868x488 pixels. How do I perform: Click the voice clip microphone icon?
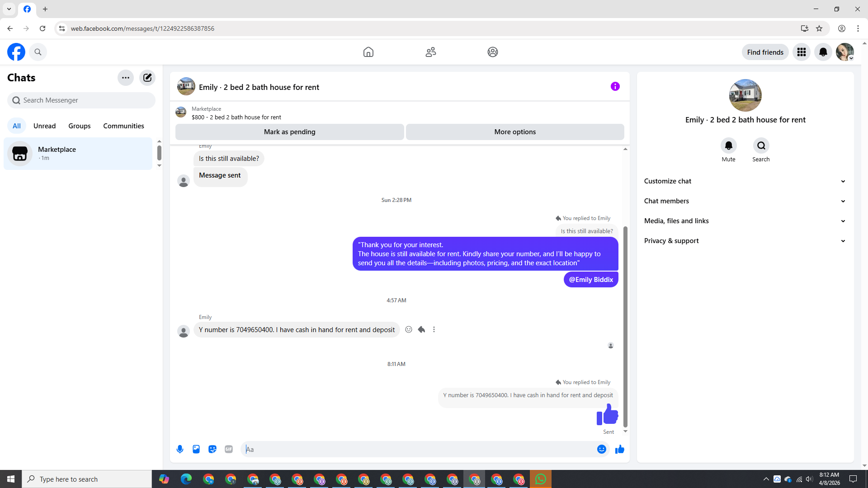(x=180, y=449)
